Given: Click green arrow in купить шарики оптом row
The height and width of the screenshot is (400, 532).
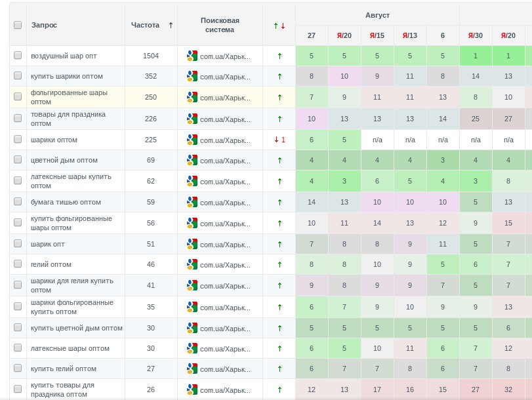Looking at the screenshot, I should 279,77.
